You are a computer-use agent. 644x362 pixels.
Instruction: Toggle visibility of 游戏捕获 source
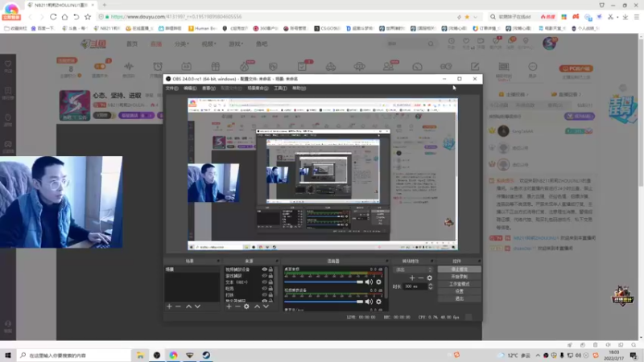(x=265, y=276)
